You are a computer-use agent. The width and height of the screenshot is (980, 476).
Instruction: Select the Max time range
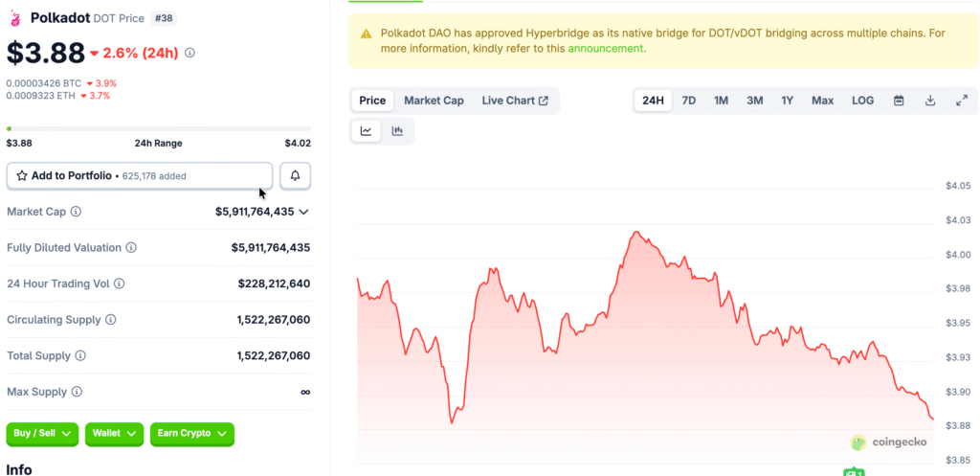[822, 100]
